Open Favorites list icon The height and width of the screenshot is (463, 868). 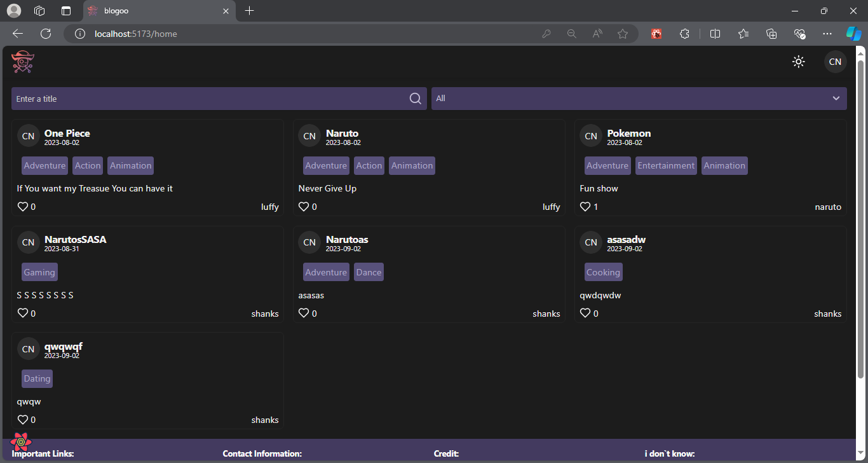click(743, 34)
